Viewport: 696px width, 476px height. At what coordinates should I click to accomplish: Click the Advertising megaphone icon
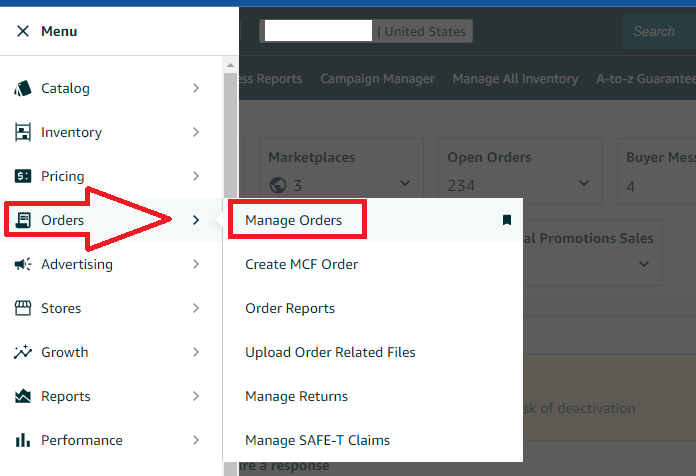tap(23, 264)
